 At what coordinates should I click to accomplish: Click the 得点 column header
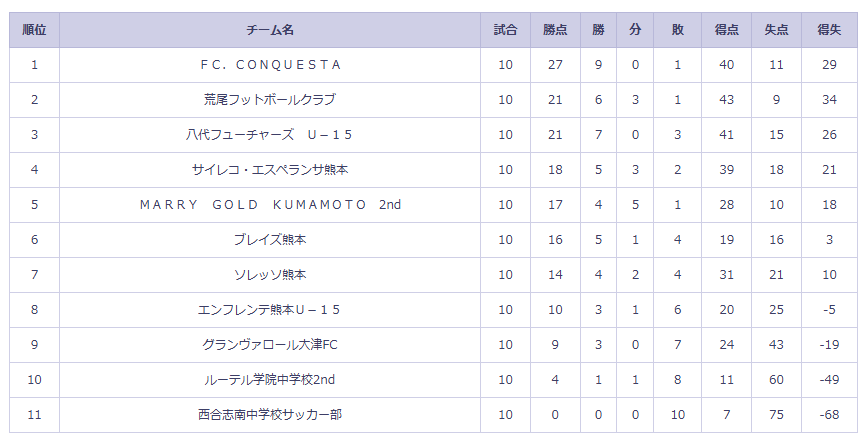[x=727, y=30]
